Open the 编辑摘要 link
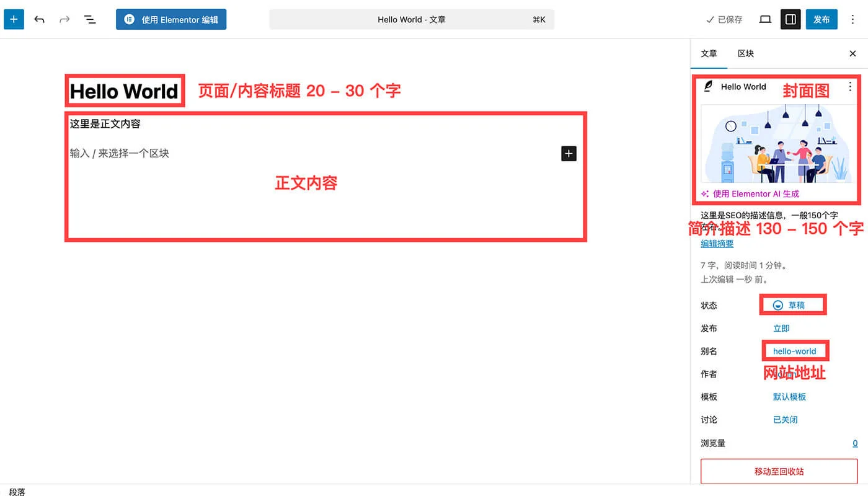Screen dimensions: 868x496 717,243
